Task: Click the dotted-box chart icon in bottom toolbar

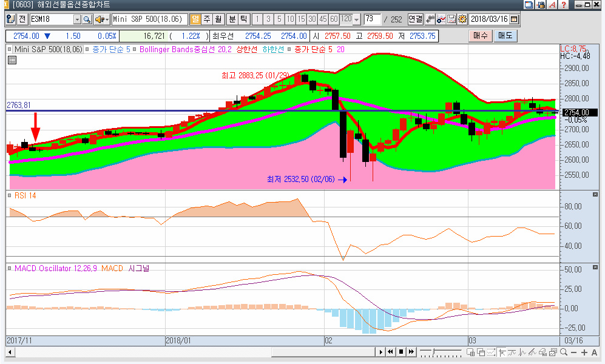Action: pos(491,352)
